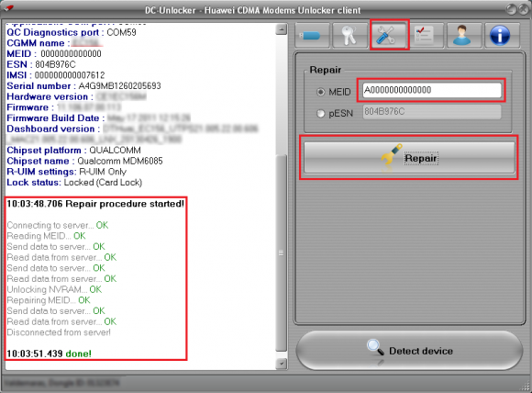Viewport: 532px width, 393px height.
Task: Click the 'Qualcomm MDM6085' chipset name line
Action: (84, 161)
